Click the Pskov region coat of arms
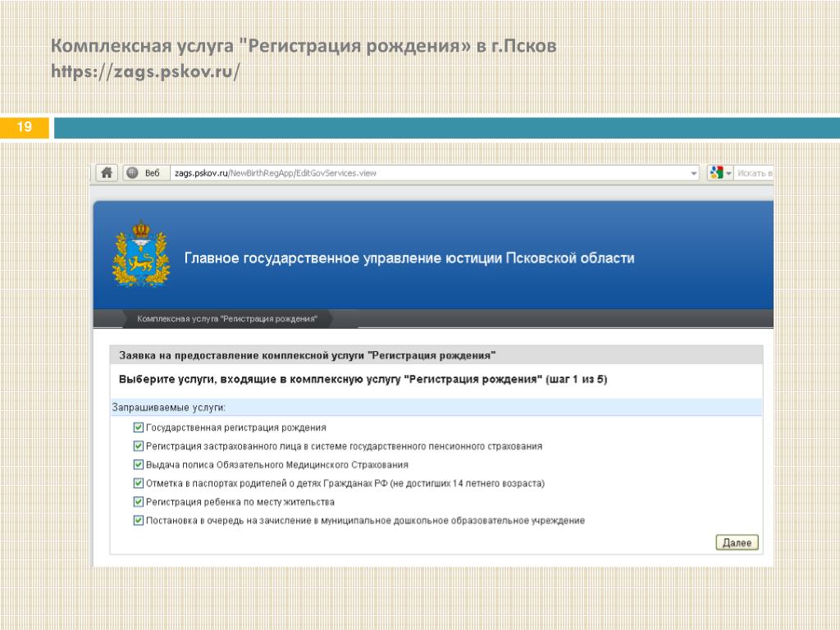The width and height of the screenshot is (840, 630). 141,254
